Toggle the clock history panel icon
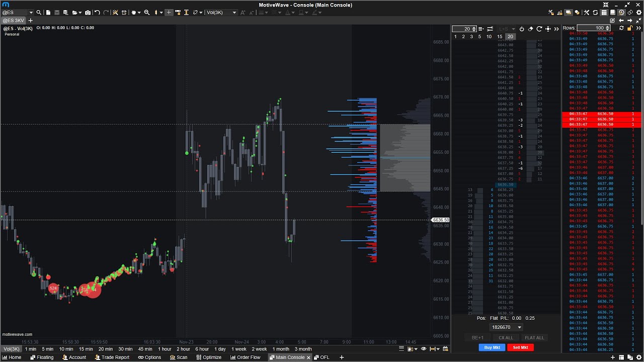644x362 pixels. [x=621, y=13]
